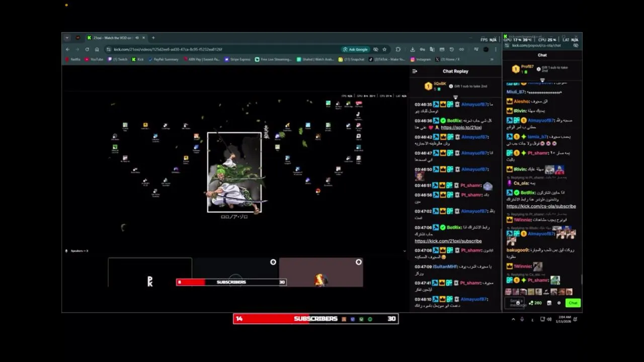644x362 pixels.
Task: Mute the 21oxi VOD tab audio
Action: click(137, 38)
